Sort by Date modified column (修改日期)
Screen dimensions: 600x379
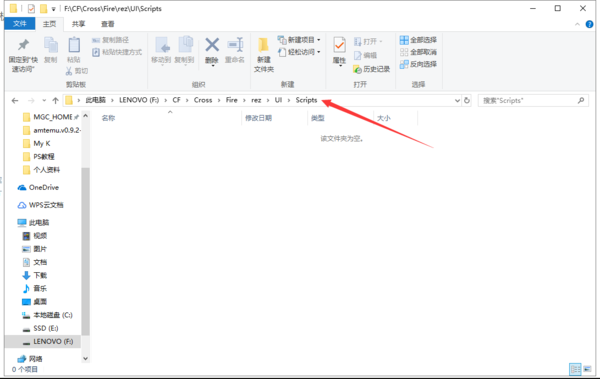point(258,118)
